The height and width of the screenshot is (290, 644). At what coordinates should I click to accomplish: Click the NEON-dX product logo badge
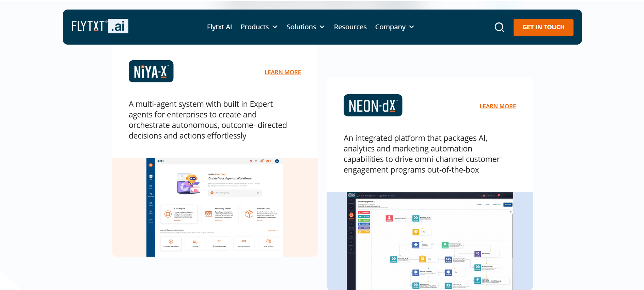click(373, 106)
